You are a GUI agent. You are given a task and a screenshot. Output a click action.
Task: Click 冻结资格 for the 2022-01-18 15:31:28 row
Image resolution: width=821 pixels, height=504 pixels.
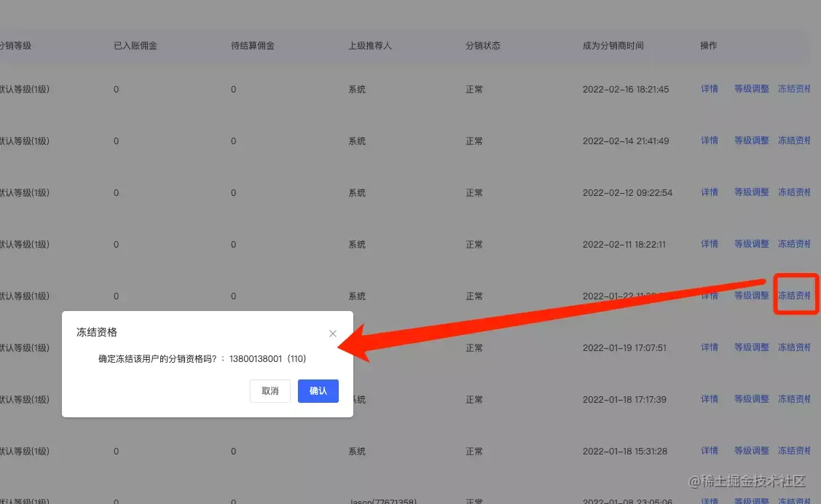click(x=794, y=451)
